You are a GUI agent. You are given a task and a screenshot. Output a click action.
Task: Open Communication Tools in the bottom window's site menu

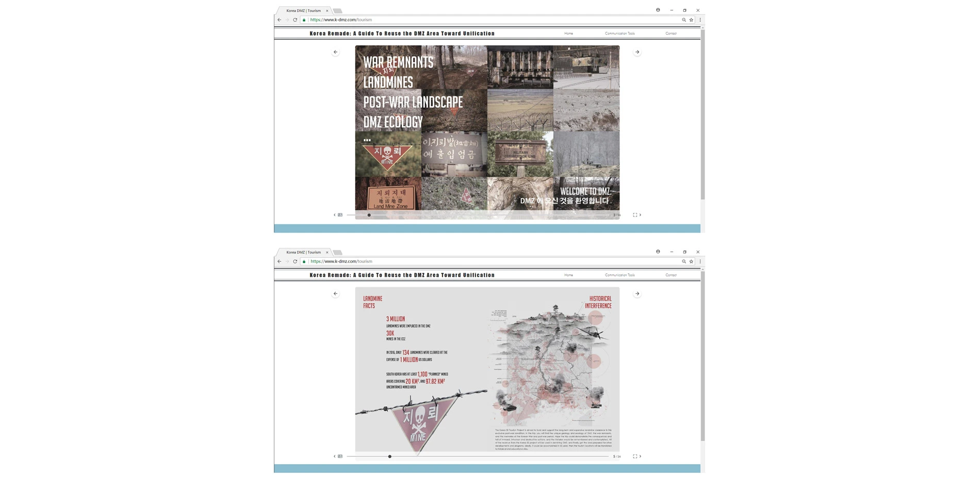click(619, 275)
